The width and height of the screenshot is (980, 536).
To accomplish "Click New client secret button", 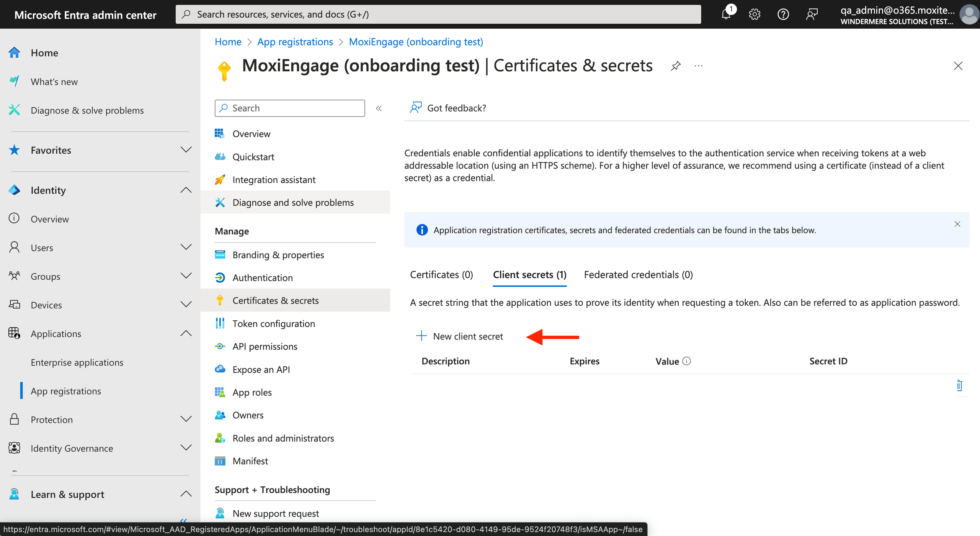I will tap(459, 336).
